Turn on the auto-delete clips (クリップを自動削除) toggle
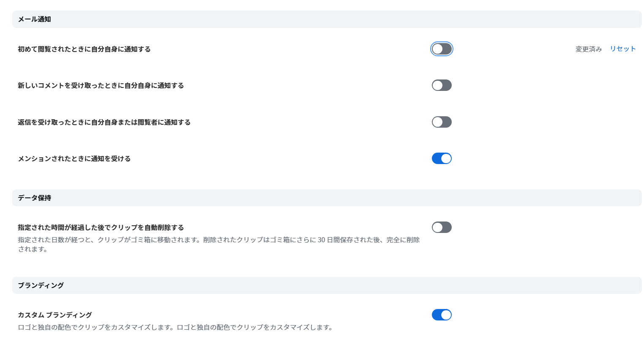Screen dimensions: 644x342 click(442, 227)
